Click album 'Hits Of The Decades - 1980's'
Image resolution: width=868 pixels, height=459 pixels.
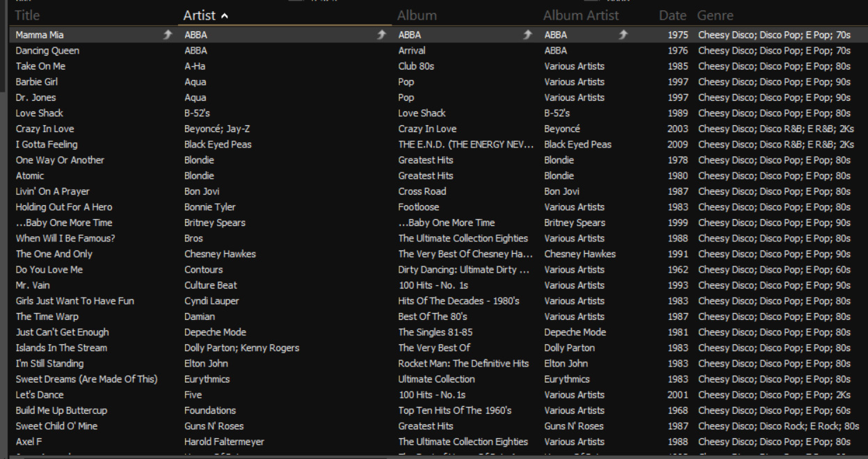coord(459,301)
